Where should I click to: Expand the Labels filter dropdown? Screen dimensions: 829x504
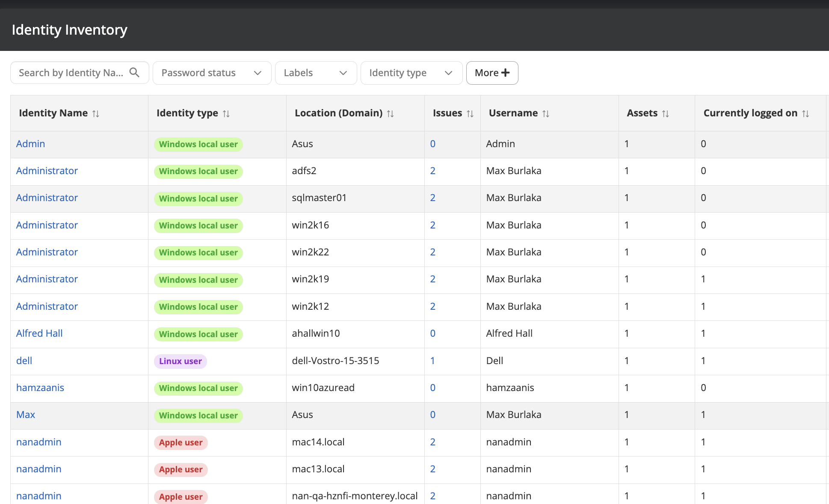[316, 73]
